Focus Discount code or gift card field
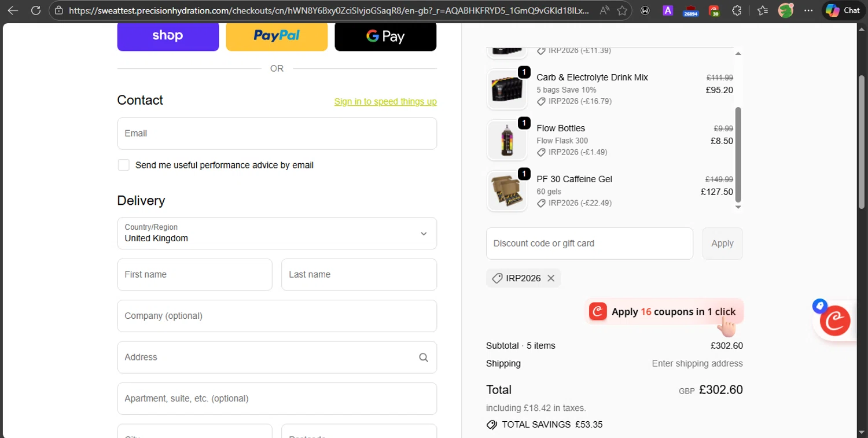 [x=589, y=244]
